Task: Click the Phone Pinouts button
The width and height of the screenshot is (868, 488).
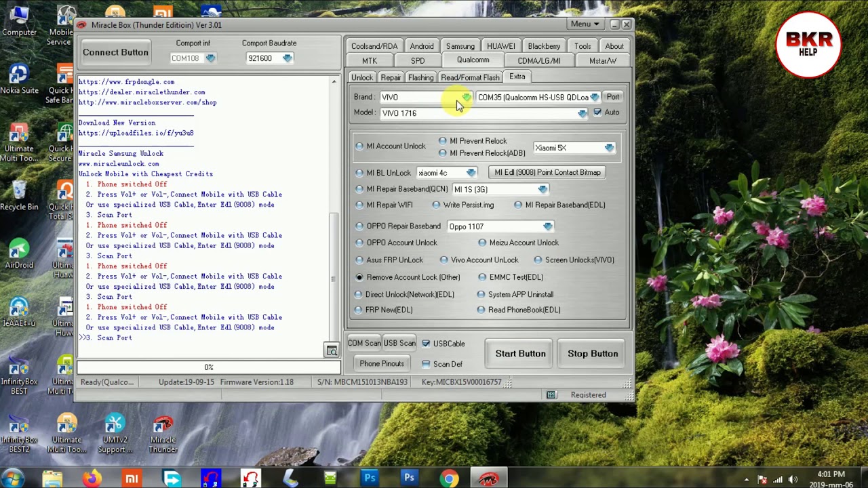Action: pyautogui.click(x=382, y=364)
